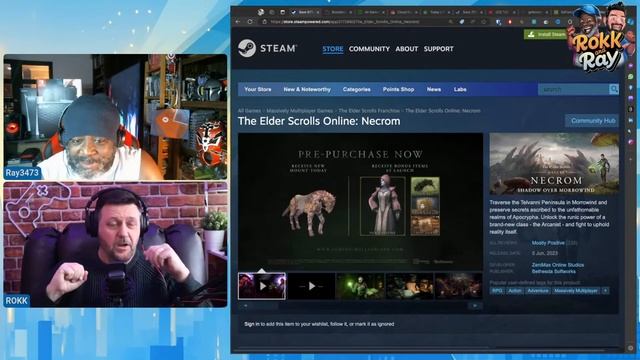Go back using the browser back arrow
Image resolution: width=640 pixels, height=360 pixels.
tap(238, 22)
